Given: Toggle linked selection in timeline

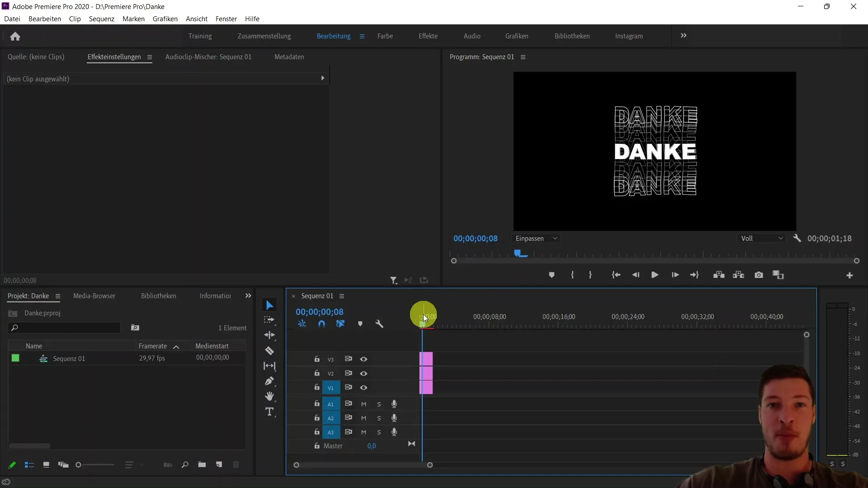Looking at the screenshot, I should click(340, 324).
